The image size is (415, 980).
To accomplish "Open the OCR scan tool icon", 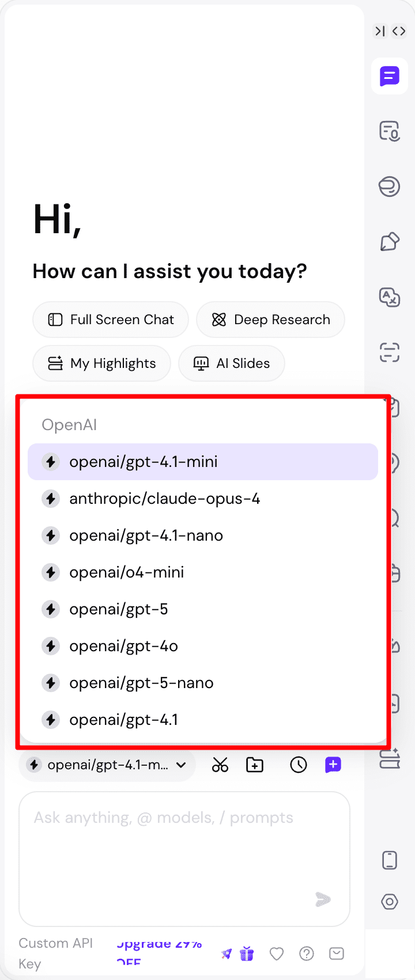I will pos(390,353).
